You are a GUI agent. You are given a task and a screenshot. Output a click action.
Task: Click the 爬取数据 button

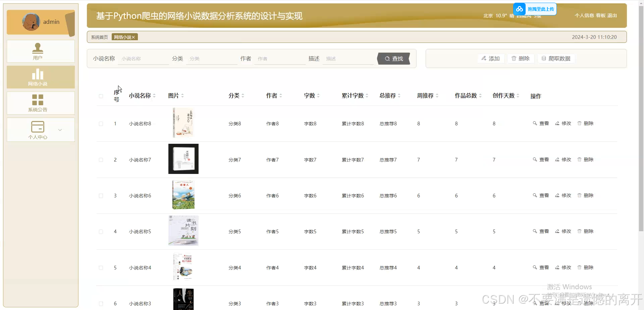[556, 59]
